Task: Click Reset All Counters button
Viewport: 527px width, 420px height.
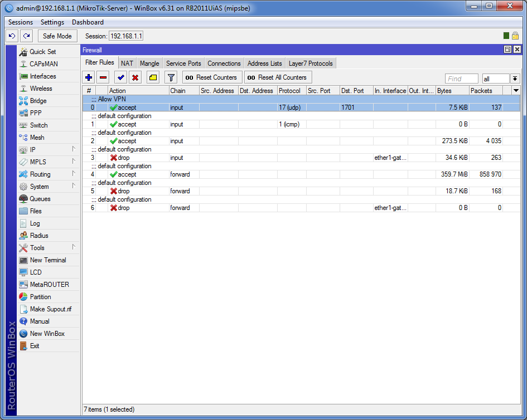Action: tap(278, 77)
